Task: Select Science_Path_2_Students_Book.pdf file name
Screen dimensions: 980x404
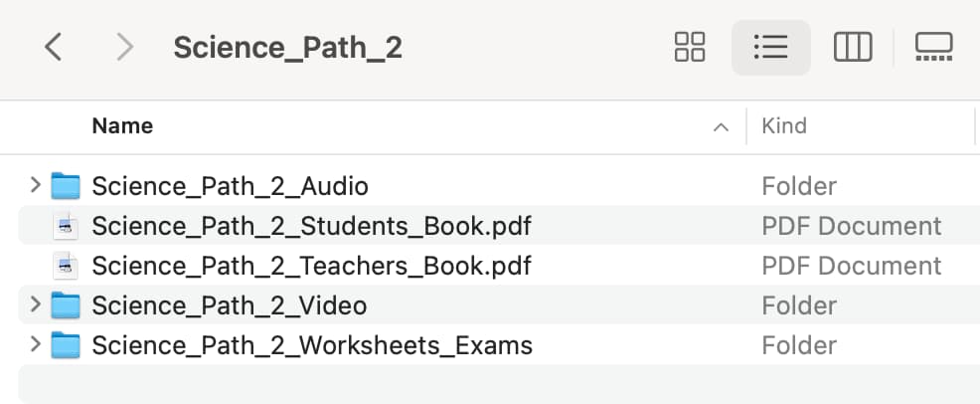Action: point(311,227)
